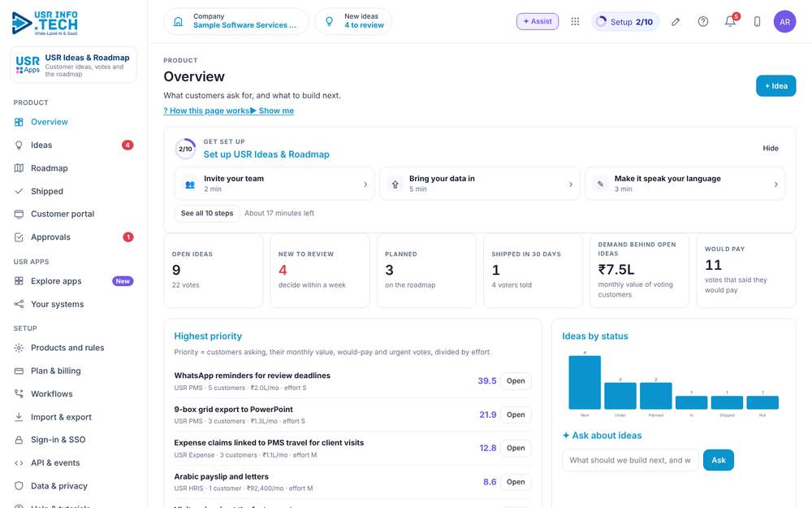
Task: Click the USR Info Tech logo
Action: tap(45, 23)
